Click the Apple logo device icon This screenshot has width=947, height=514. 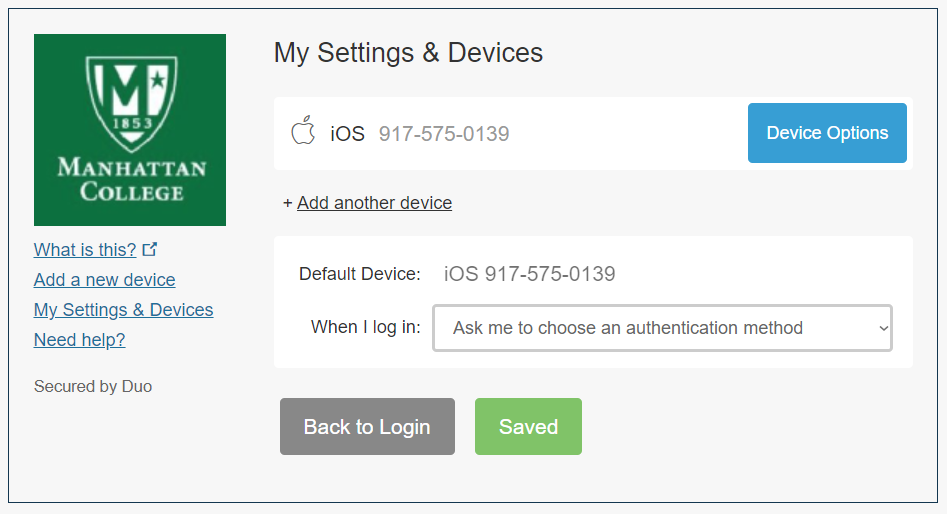[303, 130]
